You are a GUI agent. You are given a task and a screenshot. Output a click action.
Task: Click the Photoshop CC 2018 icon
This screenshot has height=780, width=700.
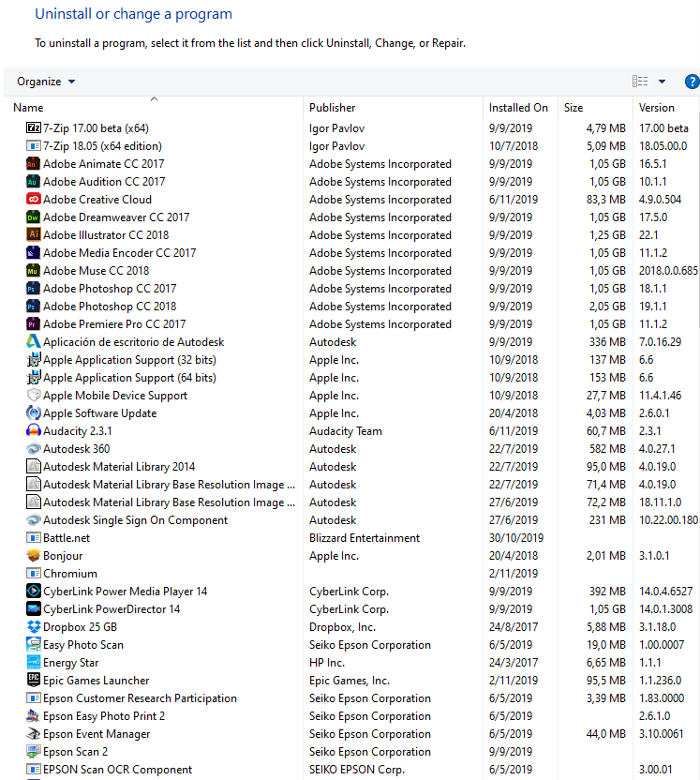[x=34, y=307]
